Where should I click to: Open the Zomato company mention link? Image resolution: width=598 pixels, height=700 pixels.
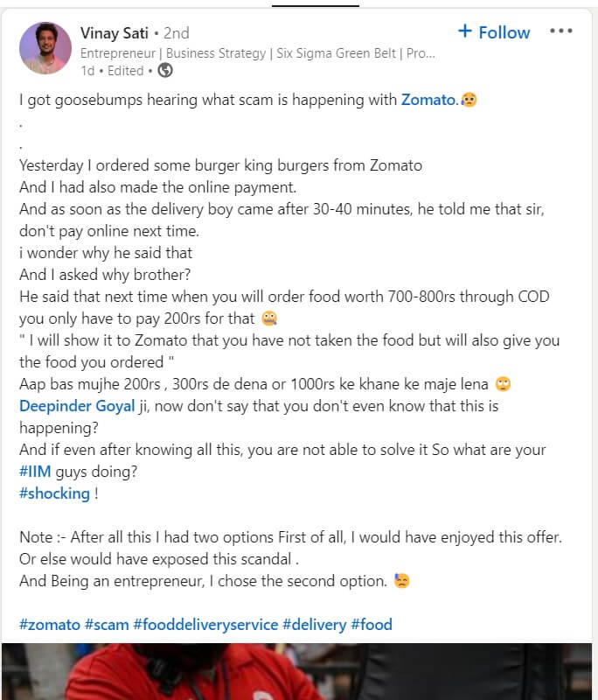[428, 100]
